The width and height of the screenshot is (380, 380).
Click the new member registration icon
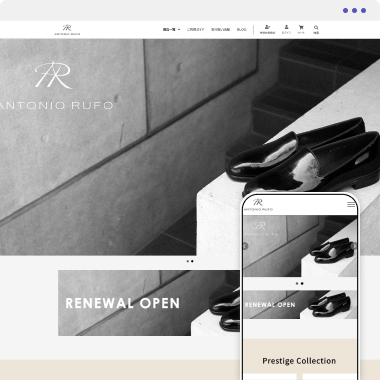[267, 27]
